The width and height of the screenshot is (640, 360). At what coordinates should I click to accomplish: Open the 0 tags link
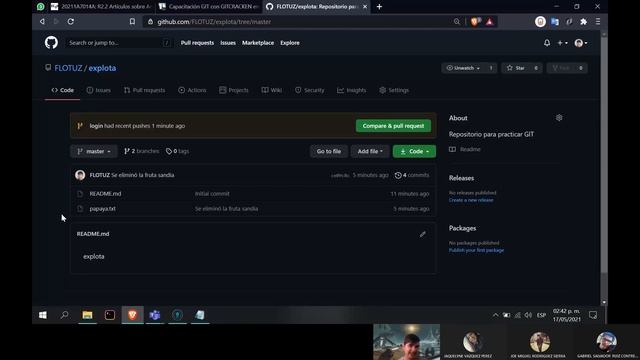coord(177,151)
